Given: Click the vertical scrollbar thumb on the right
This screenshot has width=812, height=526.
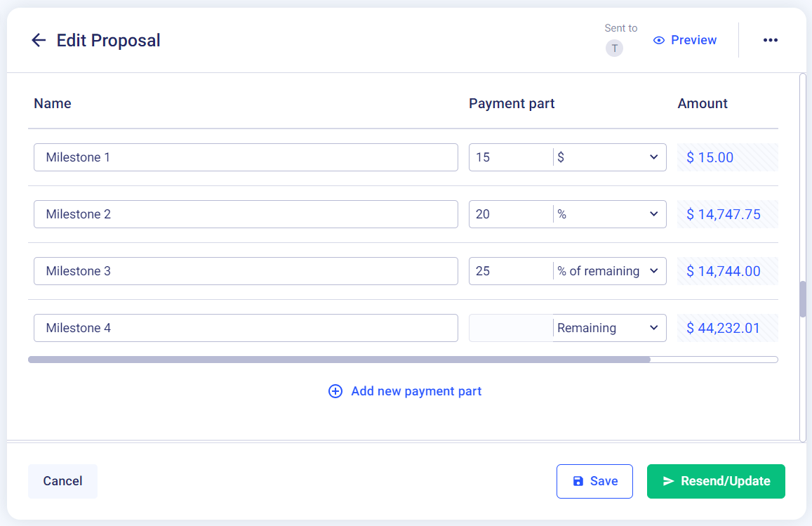Looking at the screenshot, I should (803, 299).
